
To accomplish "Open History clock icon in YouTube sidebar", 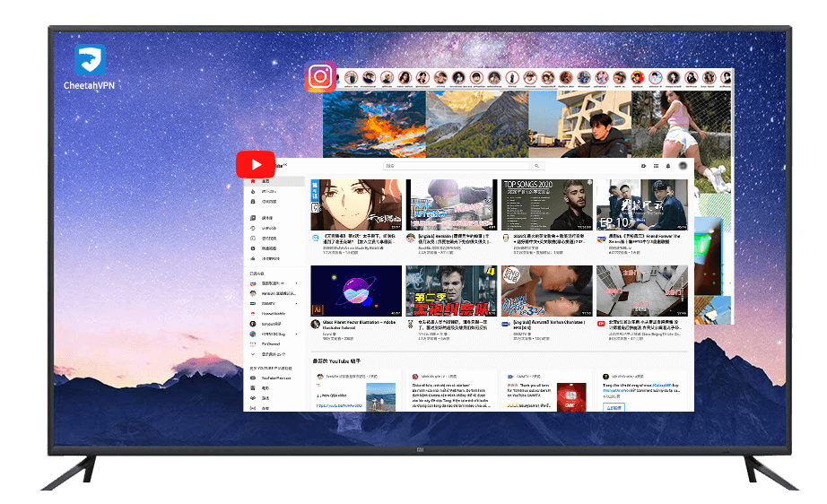I will click(x=253, y=229).
